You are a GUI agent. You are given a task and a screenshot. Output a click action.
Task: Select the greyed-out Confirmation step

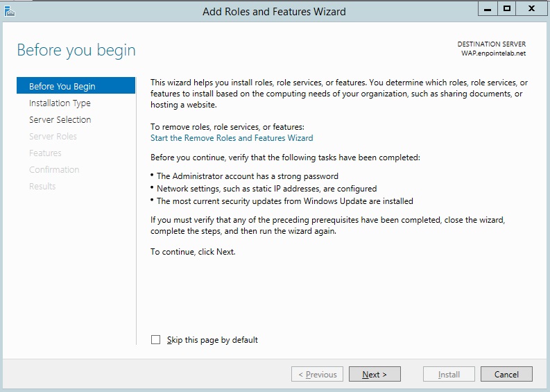click(54, 170)
